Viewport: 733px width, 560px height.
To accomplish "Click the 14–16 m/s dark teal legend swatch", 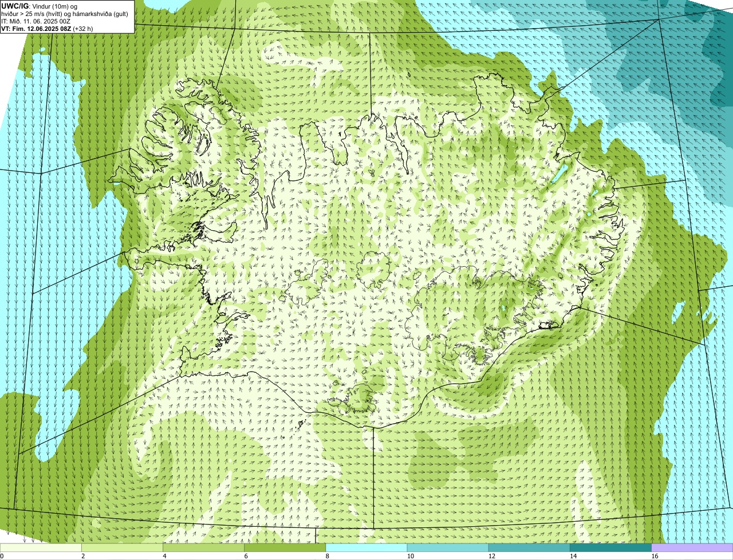I will [x=610, y=547].
